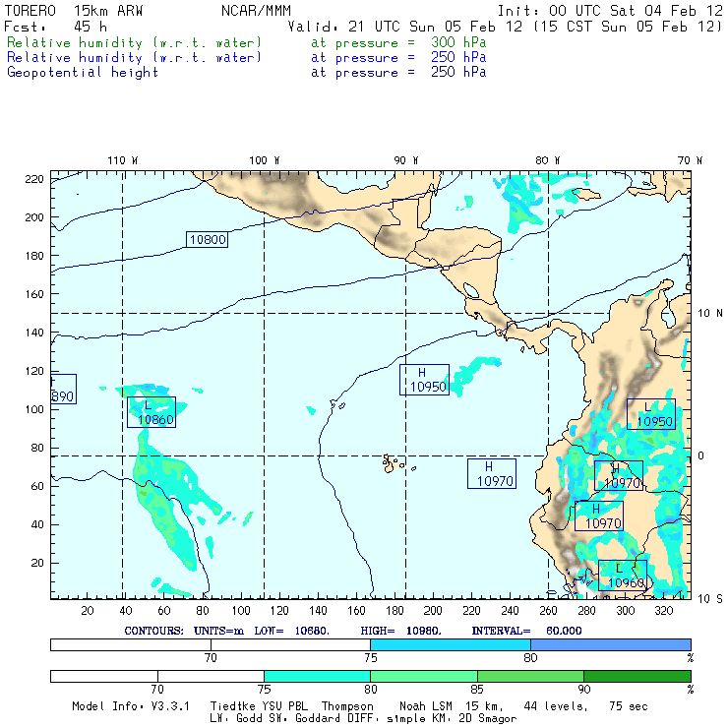
Task: Click the light green 80-85% swatch in lower colorbar
Action: point(424,676)
